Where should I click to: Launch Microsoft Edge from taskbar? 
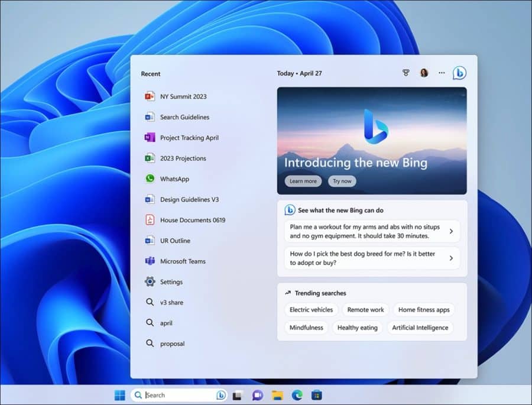[297, 395]
